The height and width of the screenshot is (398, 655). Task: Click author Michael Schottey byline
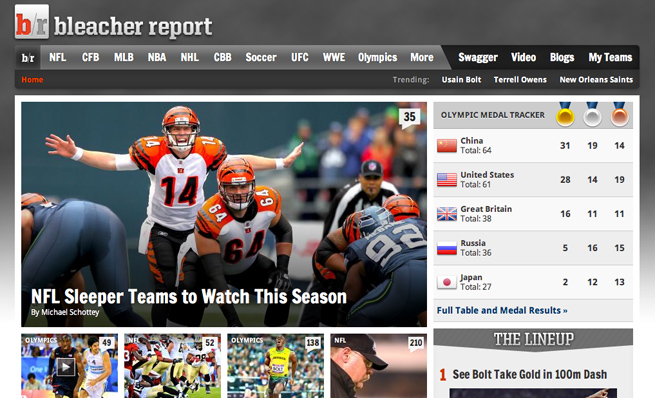[x=65, y=312]
